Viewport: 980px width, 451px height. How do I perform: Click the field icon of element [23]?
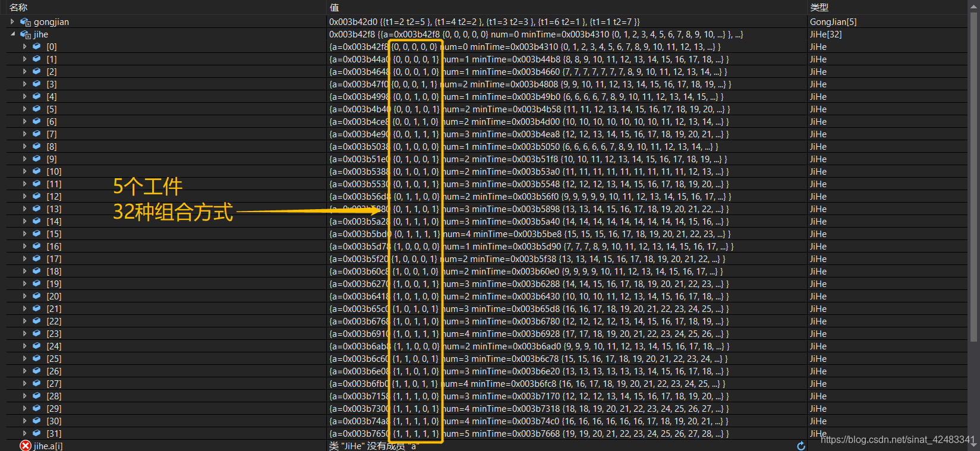[x=37, y=333]
